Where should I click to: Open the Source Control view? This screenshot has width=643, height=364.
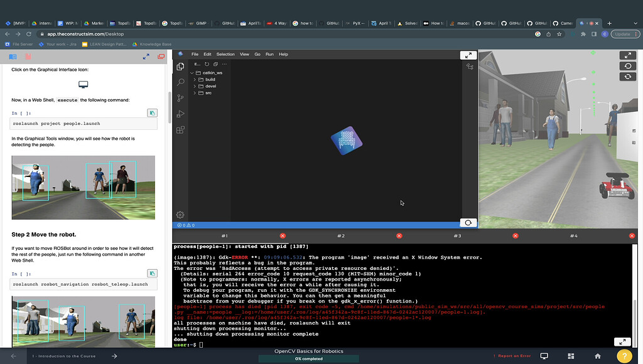click(x=180, y=98)
